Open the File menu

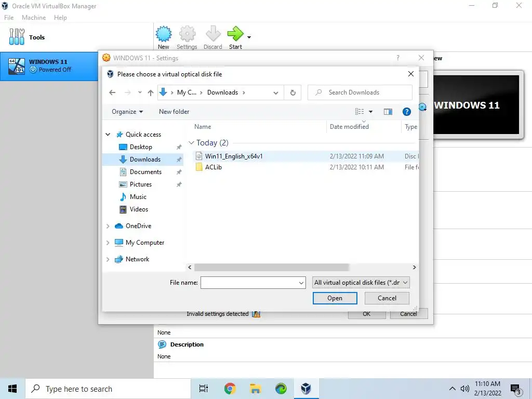pos(9,17)
